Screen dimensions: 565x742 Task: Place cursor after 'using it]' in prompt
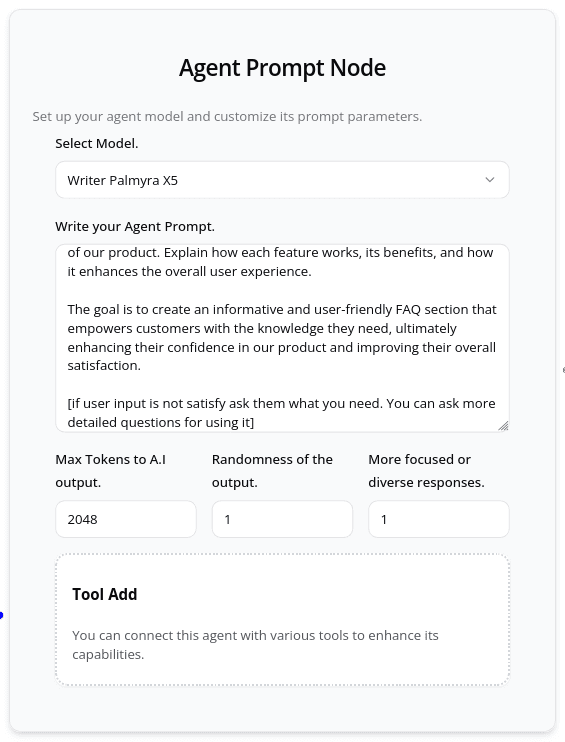point(255,422)
